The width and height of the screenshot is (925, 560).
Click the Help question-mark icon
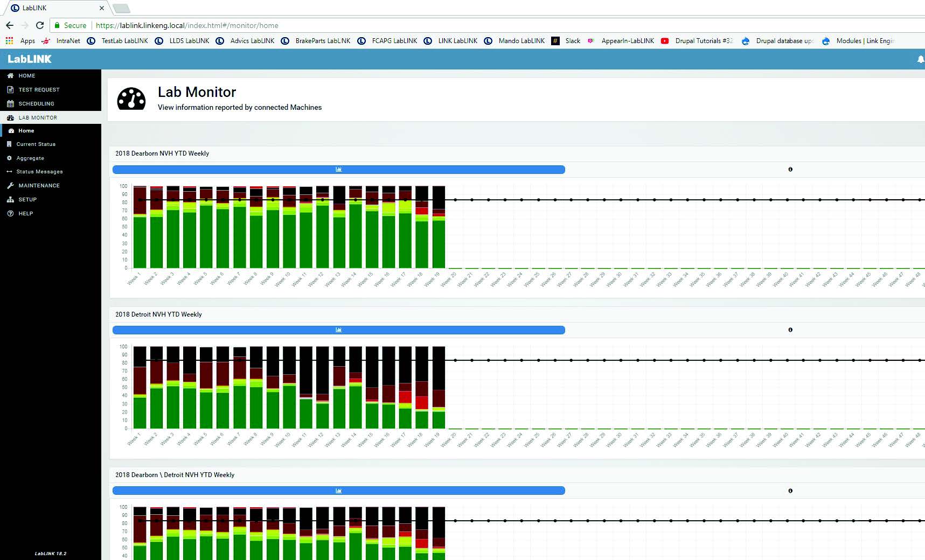click(x=10, y=213)
